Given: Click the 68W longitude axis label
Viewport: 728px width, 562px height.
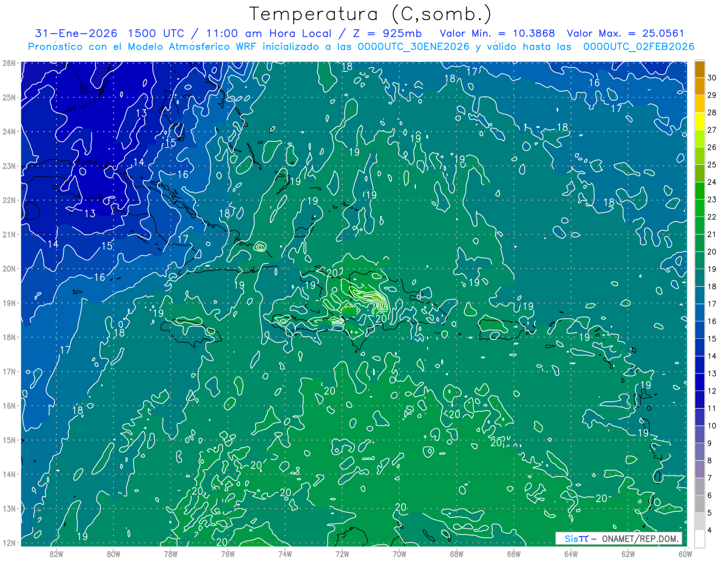Looking at the screenshot, I should [x=457, y=554].
